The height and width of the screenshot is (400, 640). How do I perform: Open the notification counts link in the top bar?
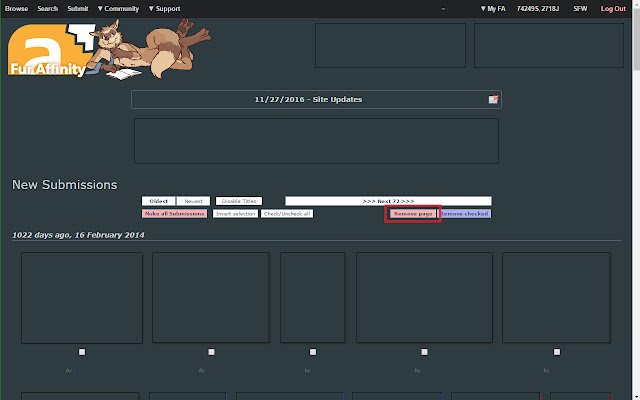(538, 9)
